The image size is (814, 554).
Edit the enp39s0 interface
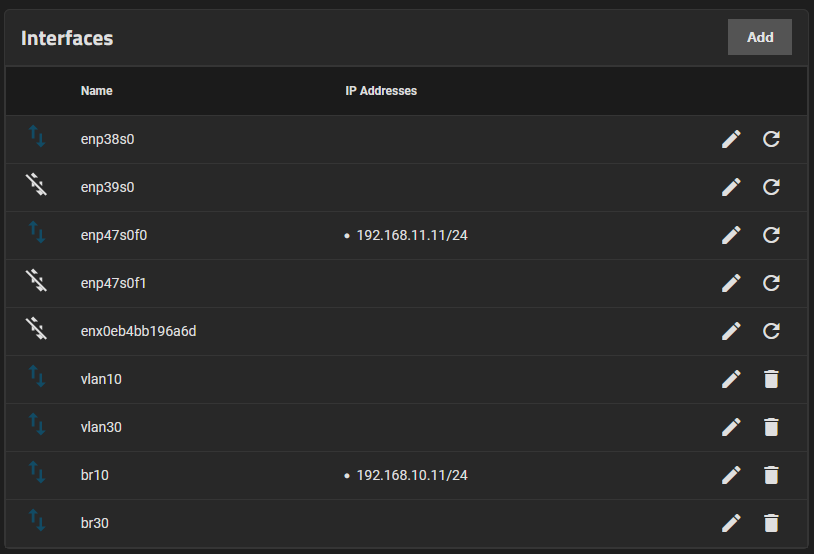tap(731, 187)
